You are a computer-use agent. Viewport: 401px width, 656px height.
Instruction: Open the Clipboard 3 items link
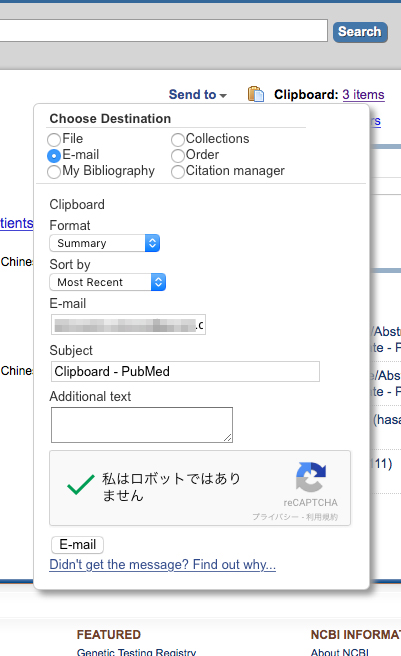(x=363, y=95)
